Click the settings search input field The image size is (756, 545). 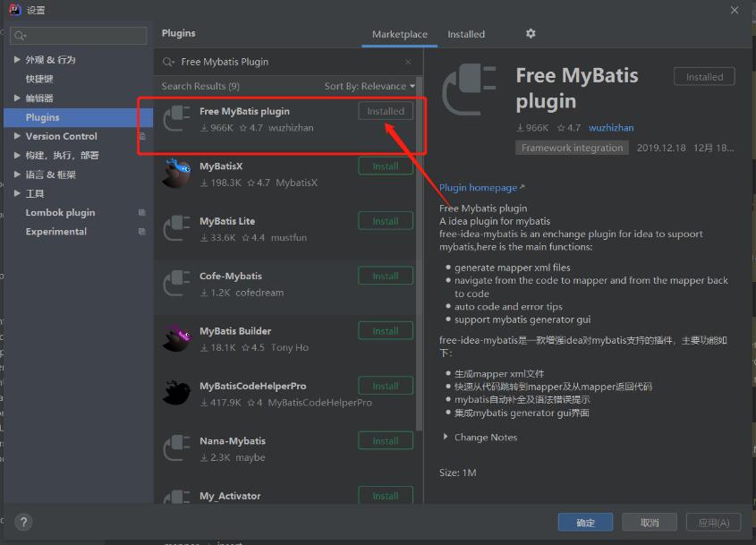[79, 36]
